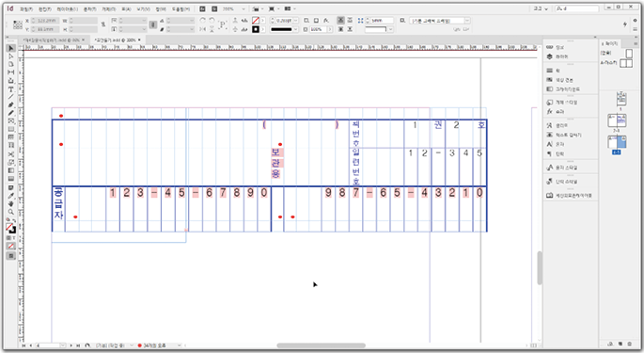Image resolution: width=644 pixels, height=353 pixels.
Task: Open the zoom level 200% dropdown
Action: click(243, 8)
